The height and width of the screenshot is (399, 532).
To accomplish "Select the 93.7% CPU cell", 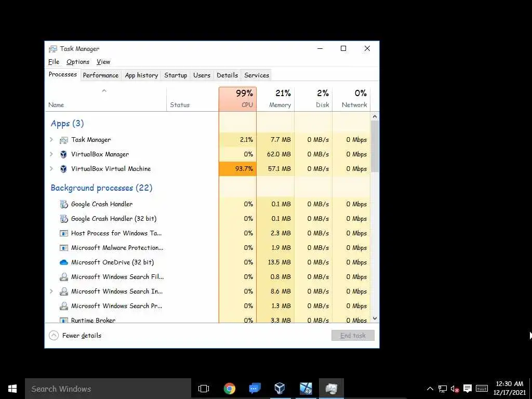I will click(x=237, y=169).
